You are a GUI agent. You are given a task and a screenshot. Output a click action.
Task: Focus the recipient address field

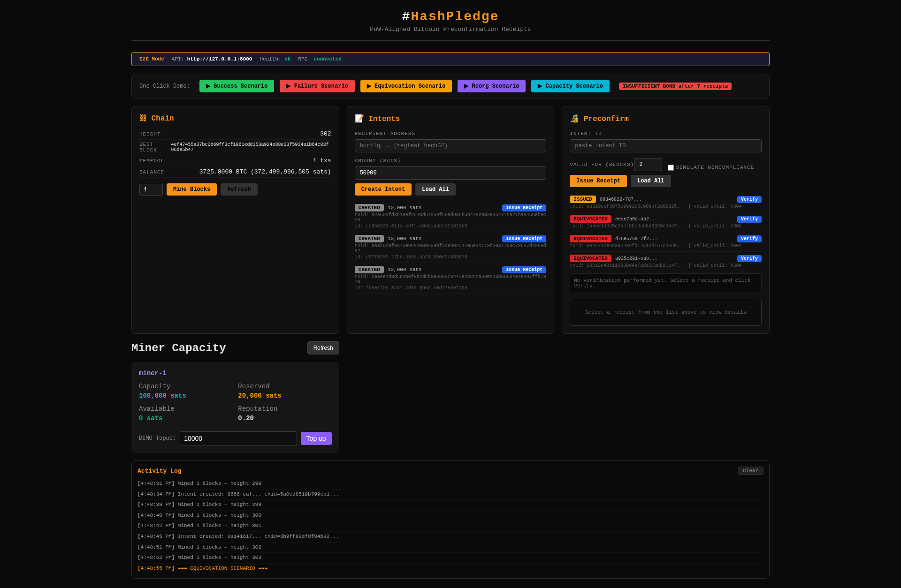coord(450,146)
